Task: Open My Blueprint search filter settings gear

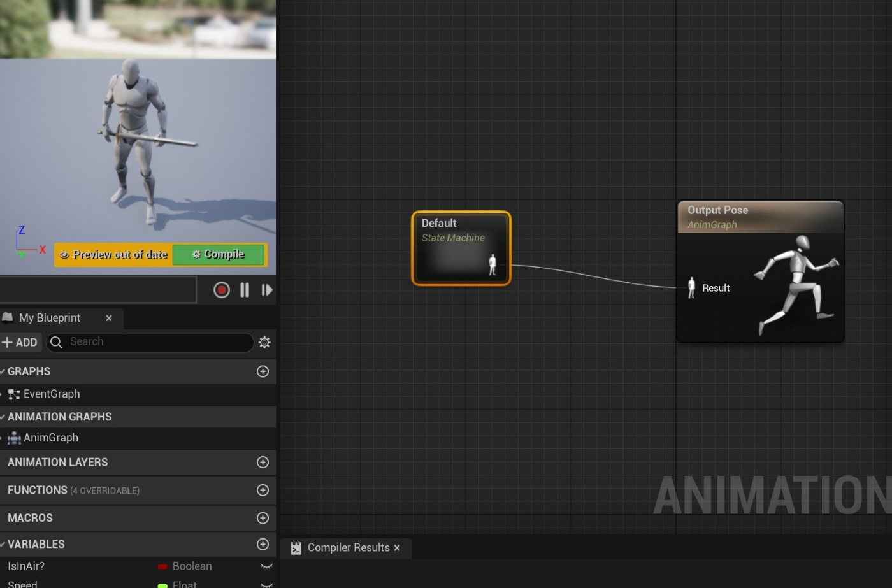Action: coord(264,342)
